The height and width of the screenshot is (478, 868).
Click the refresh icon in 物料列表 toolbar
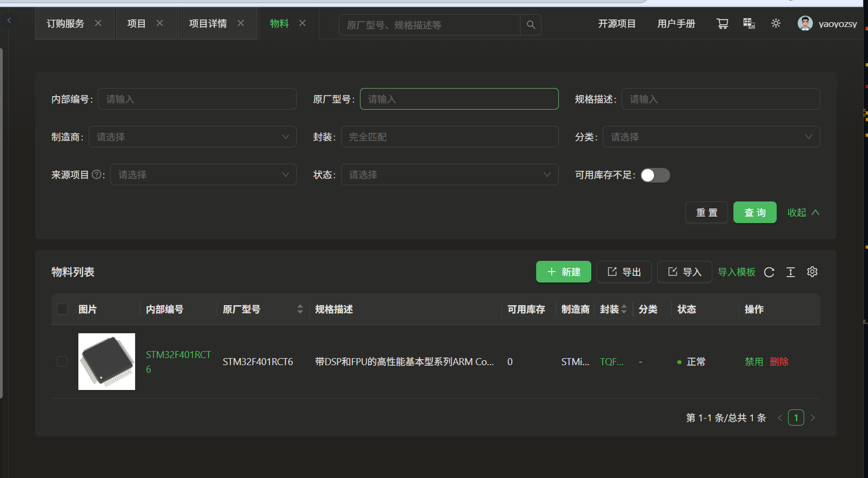769,272
